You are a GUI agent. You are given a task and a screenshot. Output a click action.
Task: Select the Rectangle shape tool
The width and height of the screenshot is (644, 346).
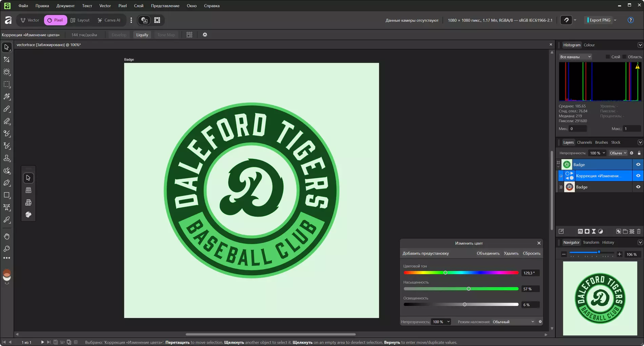(7, 195)
